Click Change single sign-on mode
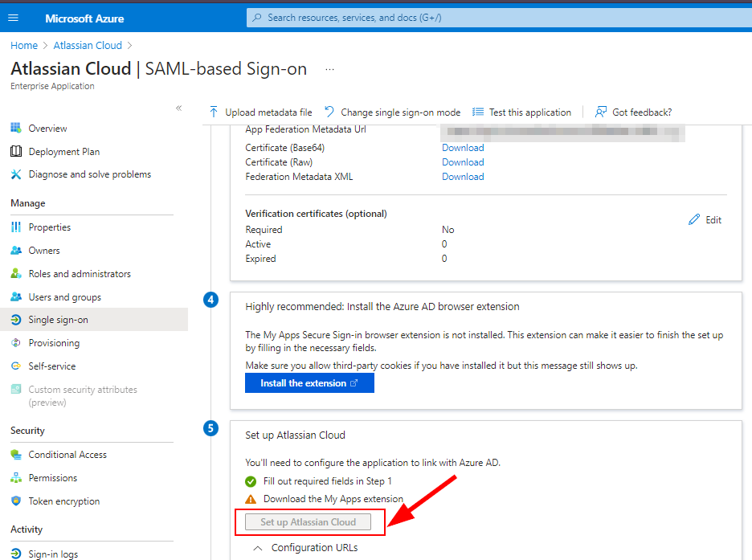 click(399, 112)
